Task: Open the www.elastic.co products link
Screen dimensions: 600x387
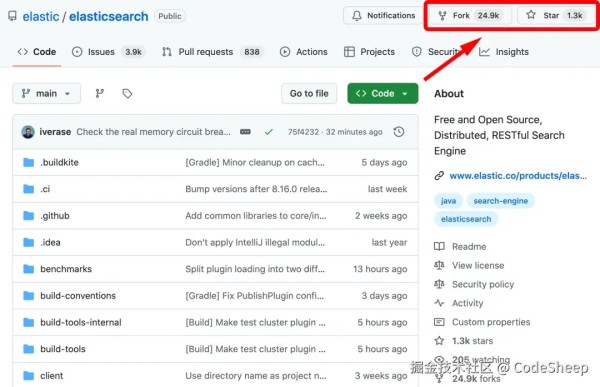Action: pyautogui.click(x=517, y=176)
